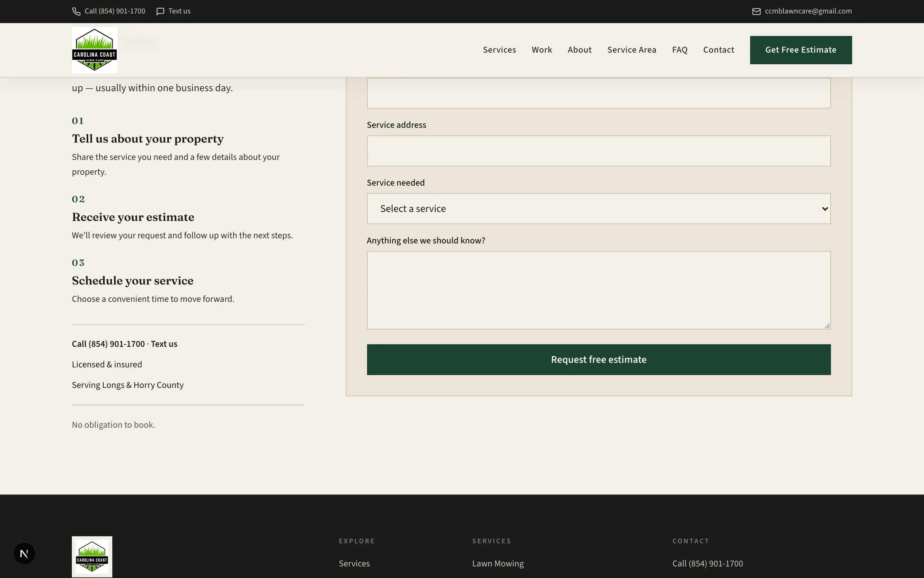Image resolution: width=924 pixels, height=578 pixels.
Task: Open the Services nav item
Action: point(499,50)
